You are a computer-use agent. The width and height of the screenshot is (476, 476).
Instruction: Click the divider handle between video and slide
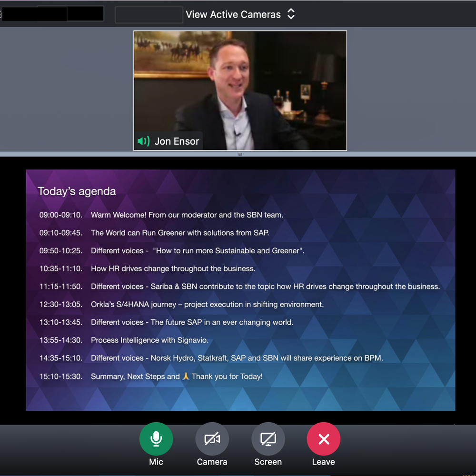click(240, 154)
